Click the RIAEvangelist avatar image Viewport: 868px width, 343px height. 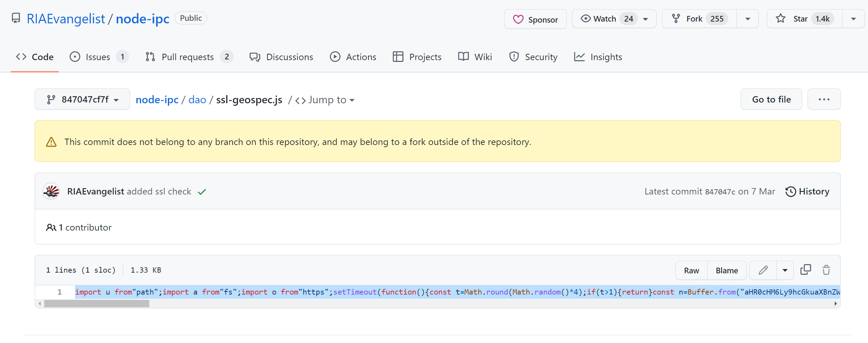(51, 191)
